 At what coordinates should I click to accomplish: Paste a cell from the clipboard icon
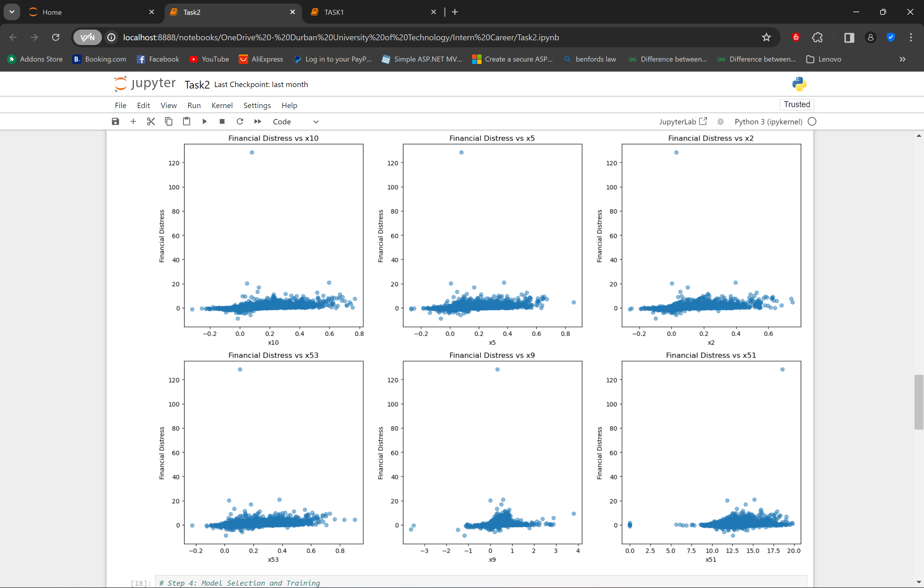(x=187, y=122)
